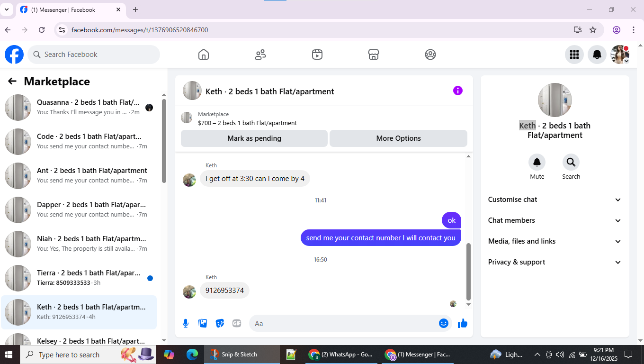Viewport: 644px width, 364px height.
Task: Open Groups icon in top navigation
Action: point(430,55)
